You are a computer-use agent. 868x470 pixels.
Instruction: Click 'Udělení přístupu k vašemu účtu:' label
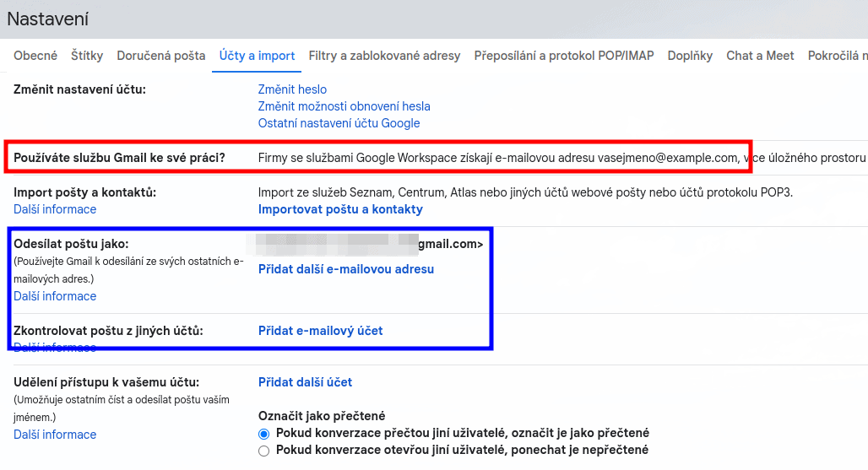pyautogui.click(x=106, y=382)
